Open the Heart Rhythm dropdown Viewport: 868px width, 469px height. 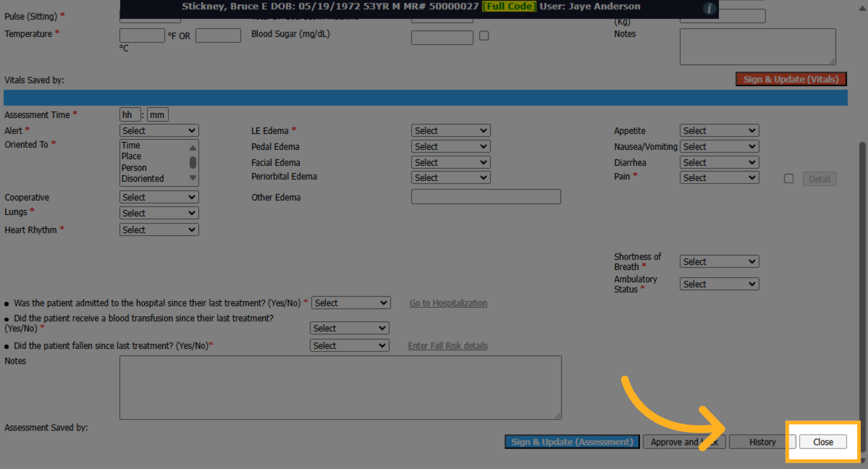(x=159, y=230)
